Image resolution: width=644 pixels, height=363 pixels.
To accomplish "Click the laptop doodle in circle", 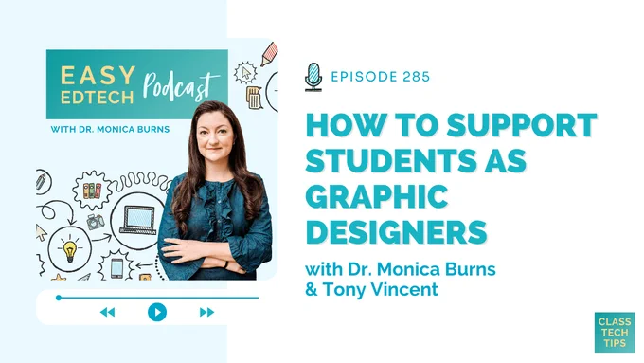I will tap(138, 220).
